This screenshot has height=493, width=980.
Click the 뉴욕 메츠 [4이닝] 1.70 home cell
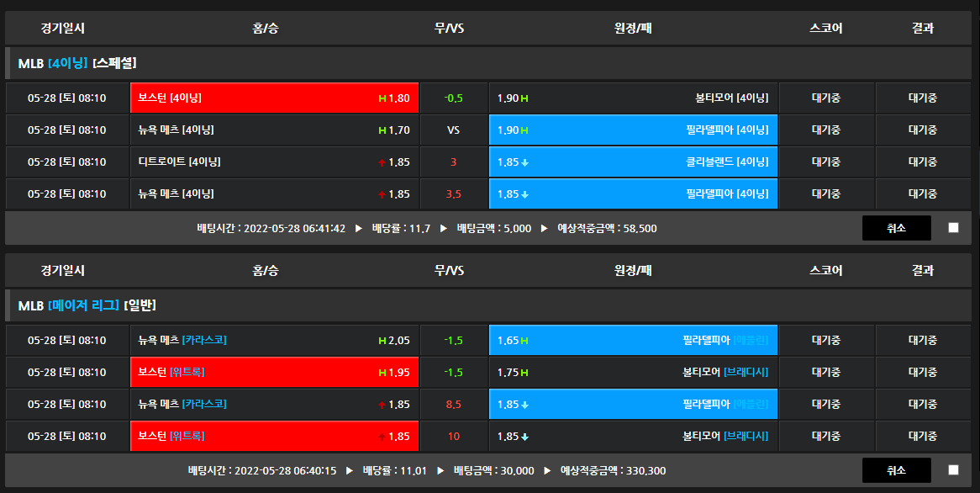click(x=274, y=130)
